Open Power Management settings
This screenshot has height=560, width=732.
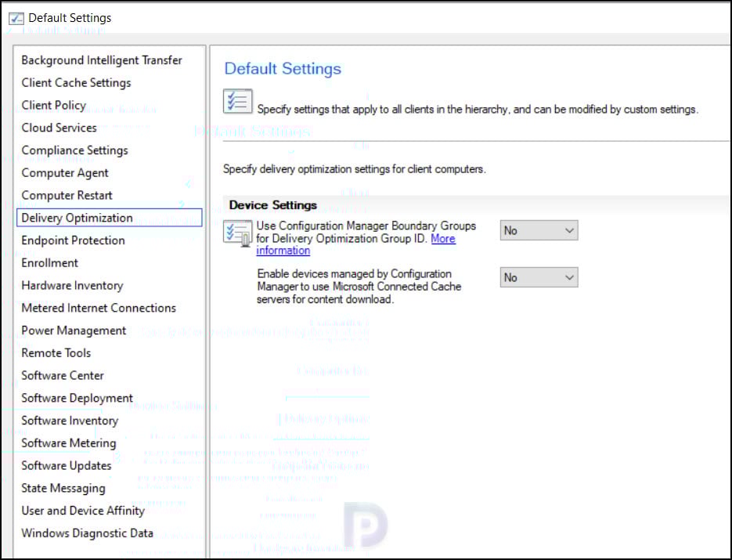click(x=74, y=331)
